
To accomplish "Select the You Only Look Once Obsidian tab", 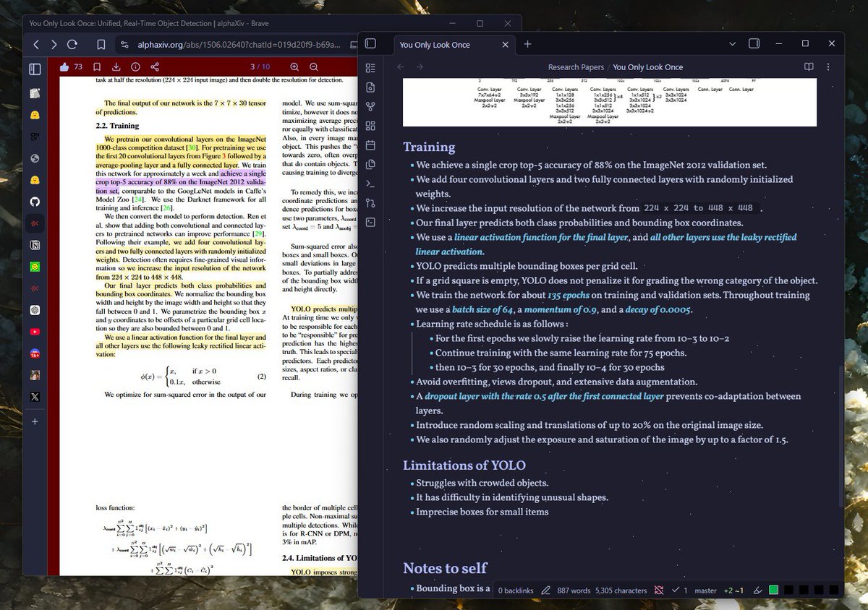I will 435,45.
